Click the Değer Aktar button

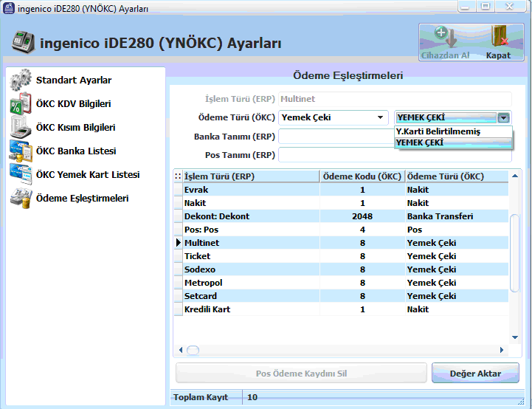475,374
